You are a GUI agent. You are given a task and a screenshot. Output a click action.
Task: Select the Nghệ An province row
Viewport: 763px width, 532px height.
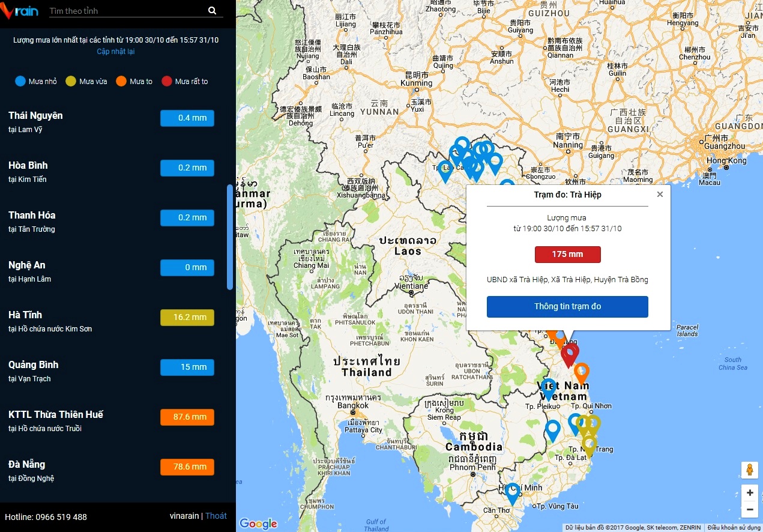(x=112, y=271)
